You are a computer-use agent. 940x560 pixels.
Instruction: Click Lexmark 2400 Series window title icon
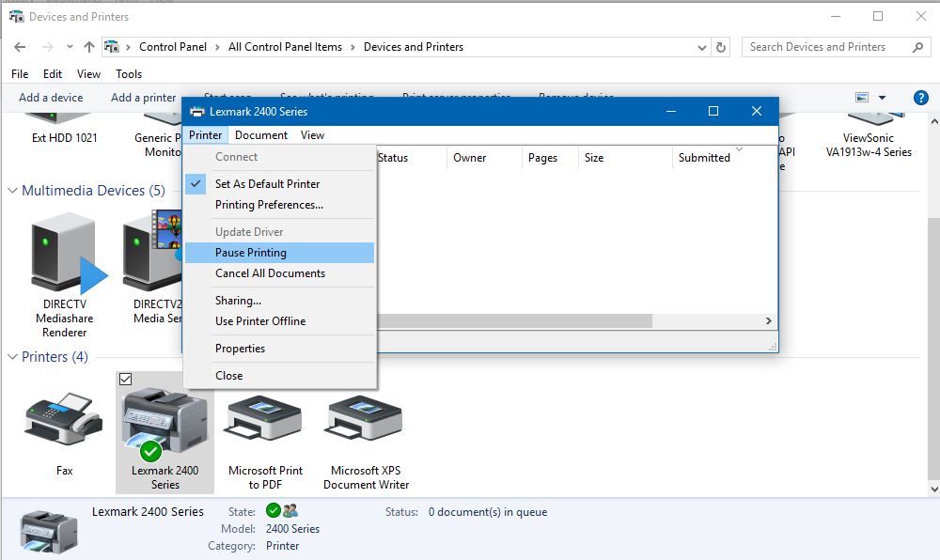[196, 112]
